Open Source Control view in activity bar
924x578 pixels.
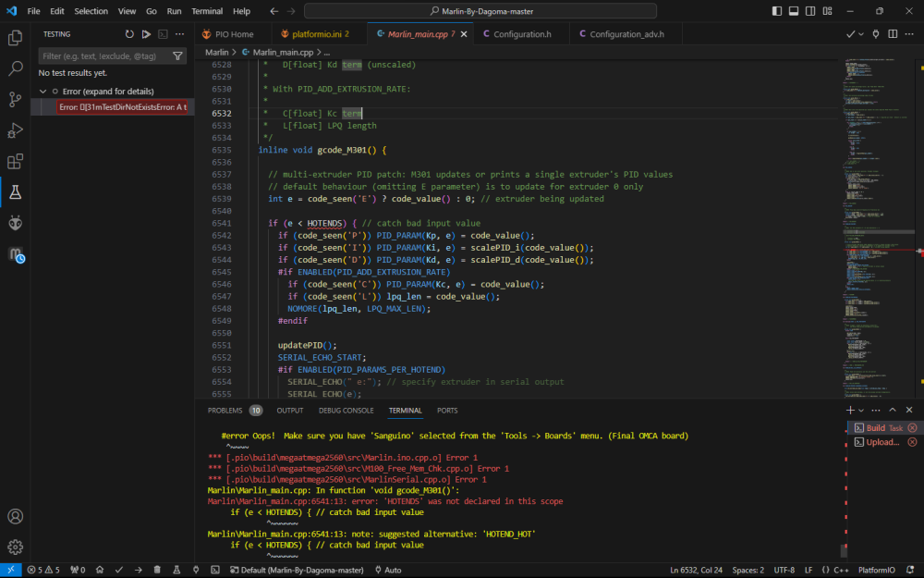pos(15,100)
